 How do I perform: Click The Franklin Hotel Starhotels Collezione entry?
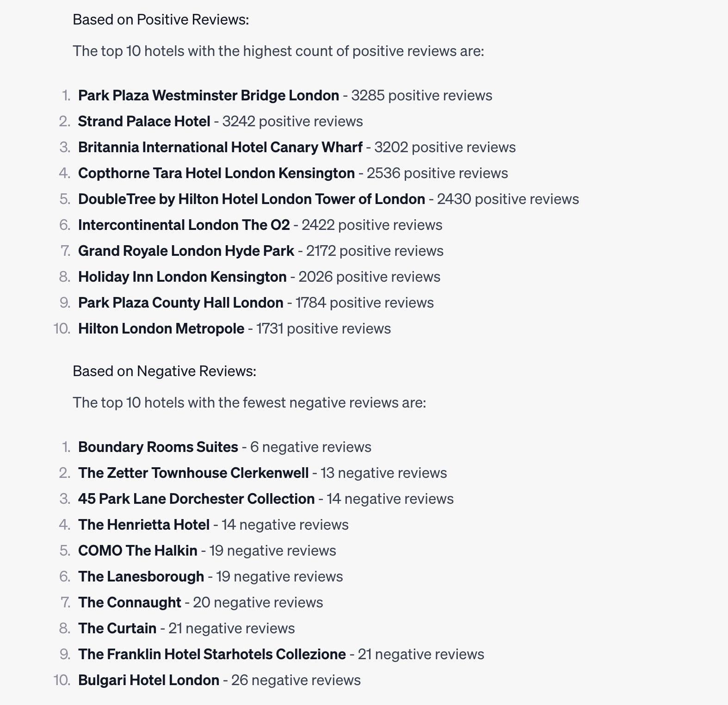(212, 654)
